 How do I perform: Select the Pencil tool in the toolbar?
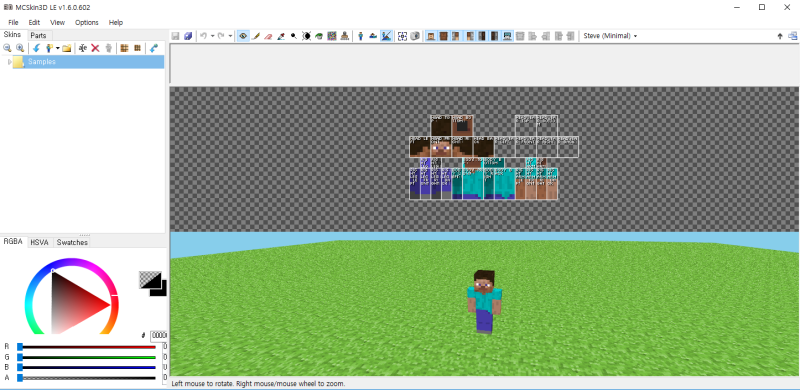(256, 36)
